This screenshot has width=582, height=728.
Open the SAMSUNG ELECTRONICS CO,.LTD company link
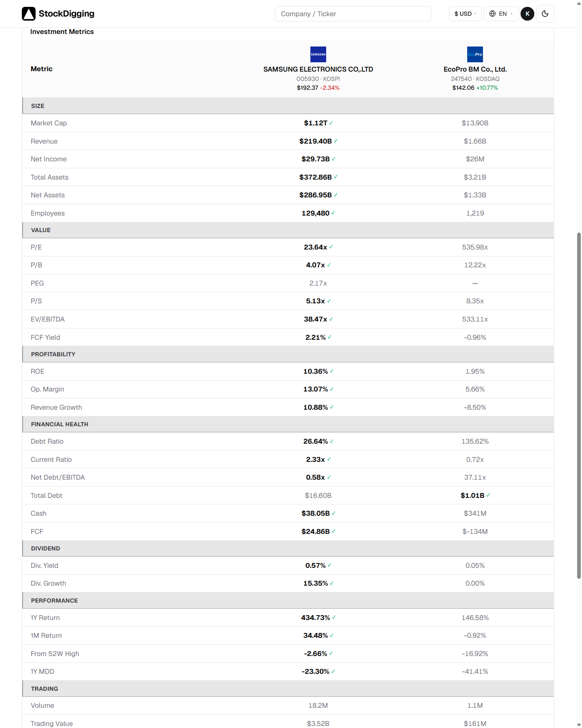(318, 69)
